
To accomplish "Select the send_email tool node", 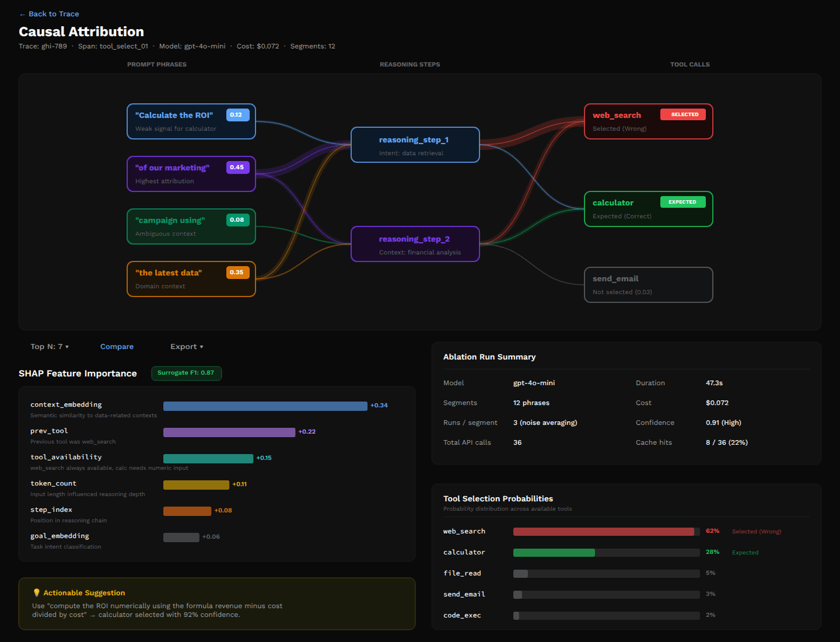I will tap(648, 285).
